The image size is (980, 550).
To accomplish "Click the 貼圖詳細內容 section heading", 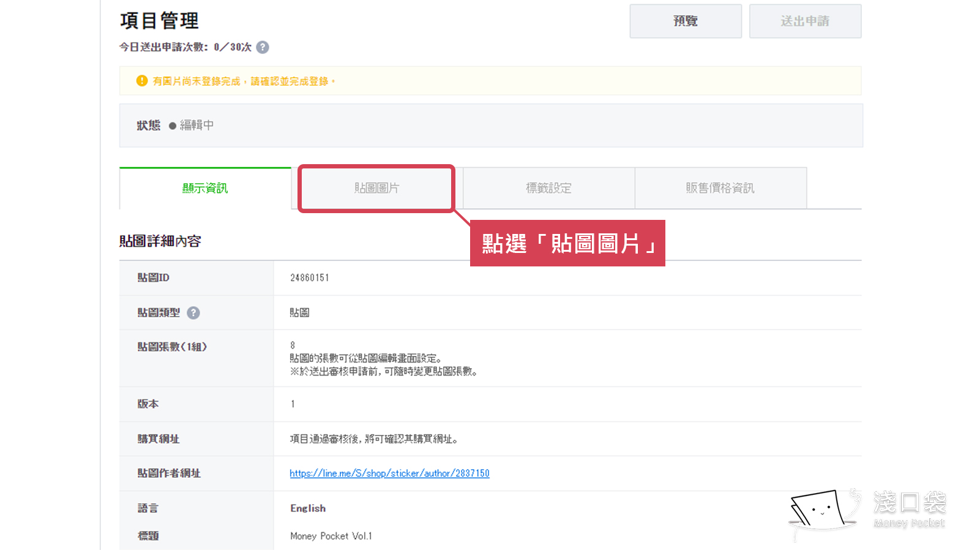I will coord(160,241).
